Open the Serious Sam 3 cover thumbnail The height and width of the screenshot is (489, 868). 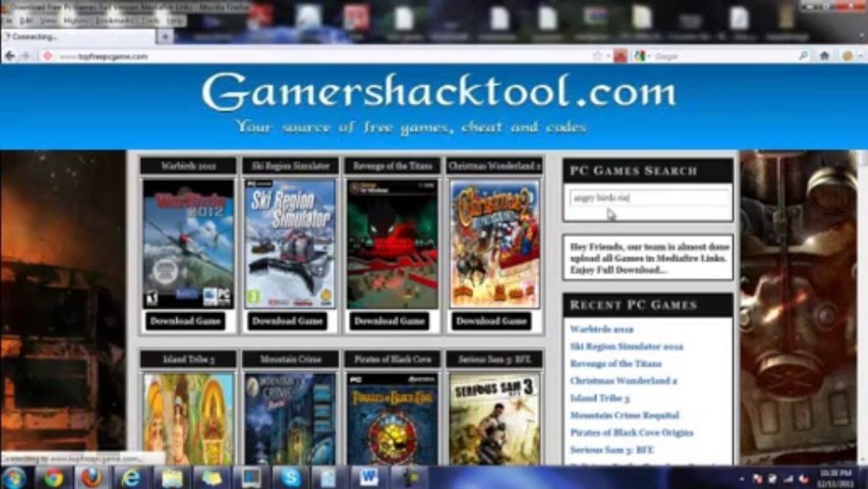(495, 419)
